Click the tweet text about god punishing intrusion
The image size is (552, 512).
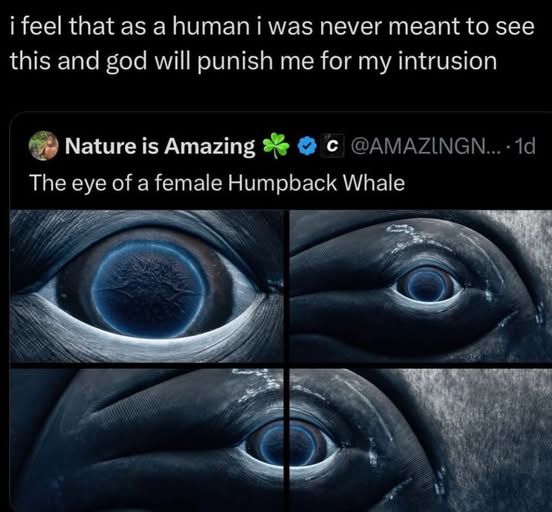click(x=271, y=44)
